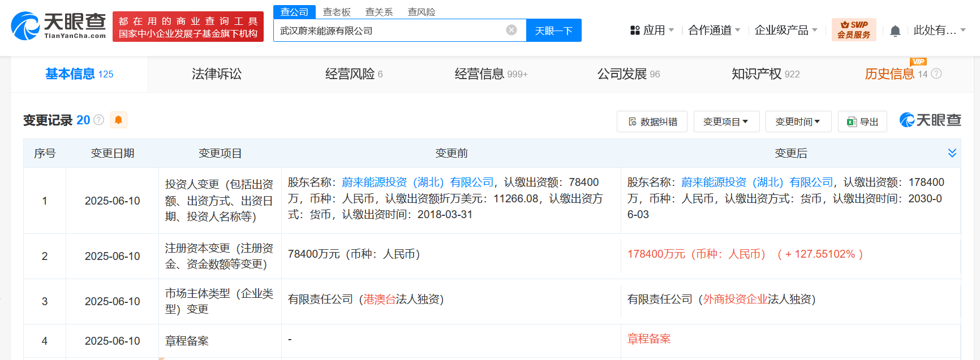The width and height of the screenshot is (980, 360).
Task: Click the company name search field
Action: coord(390,31)
